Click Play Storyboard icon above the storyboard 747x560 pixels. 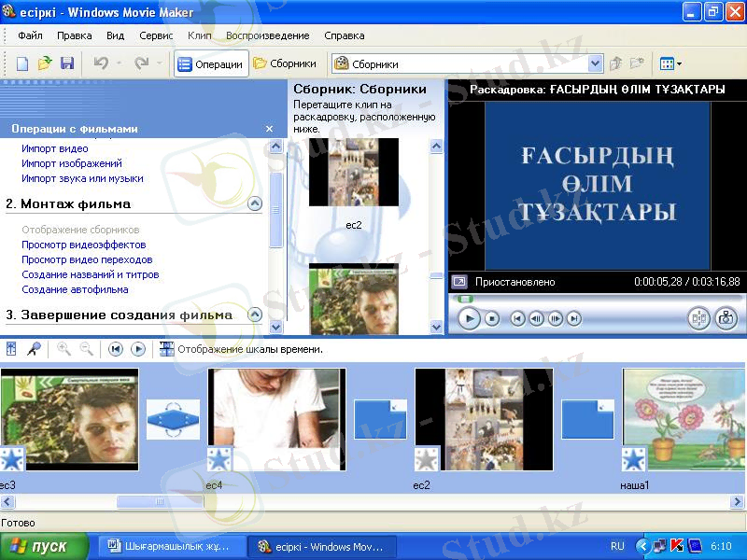point(138,349)
